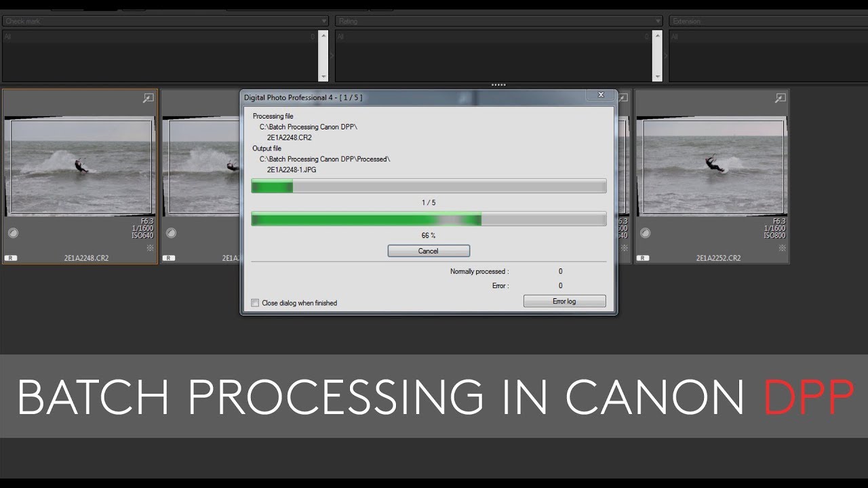The height and width of the screenshot is (488, 868).
Task: Click the 66 % file progress bar
Action: click(429, 218)
